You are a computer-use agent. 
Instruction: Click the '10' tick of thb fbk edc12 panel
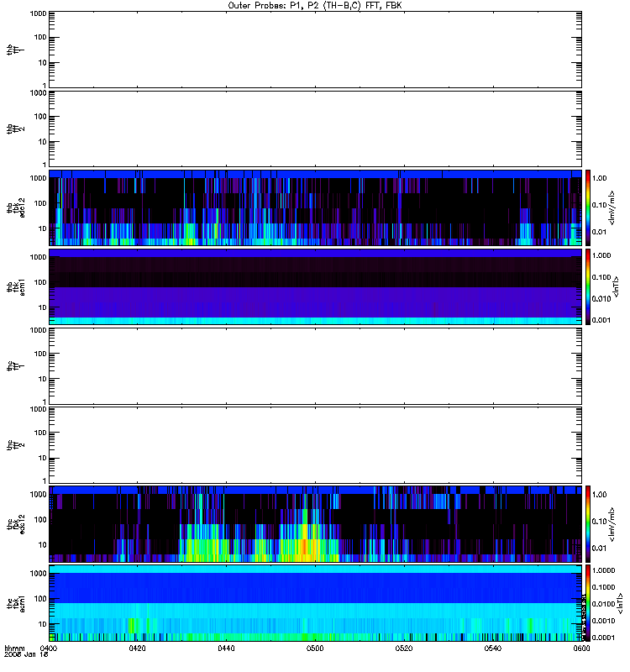(43, 228)
